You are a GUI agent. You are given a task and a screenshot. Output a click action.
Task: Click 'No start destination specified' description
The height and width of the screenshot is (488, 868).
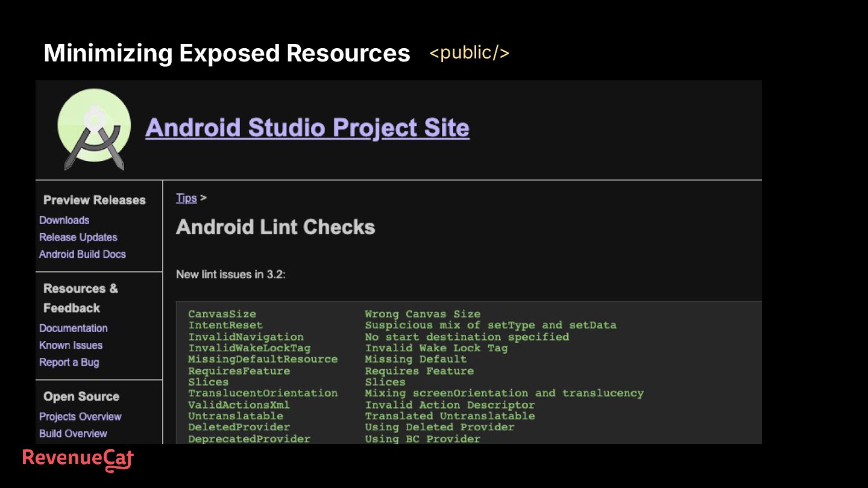(x=467, y=337)
